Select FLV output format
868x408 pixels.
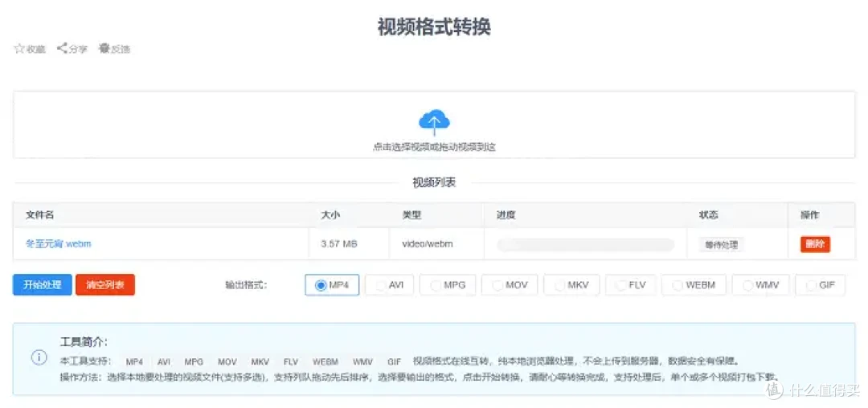coord(631,285)
